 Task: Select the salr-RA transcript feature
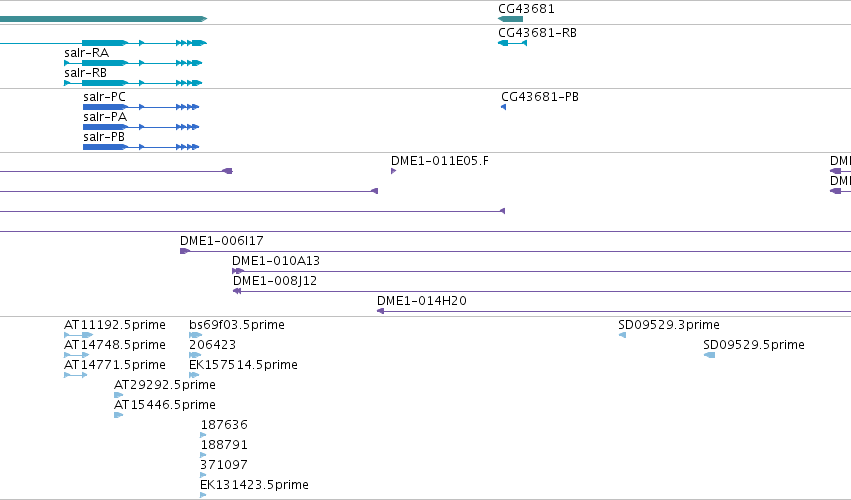click(x=133, y=63)
